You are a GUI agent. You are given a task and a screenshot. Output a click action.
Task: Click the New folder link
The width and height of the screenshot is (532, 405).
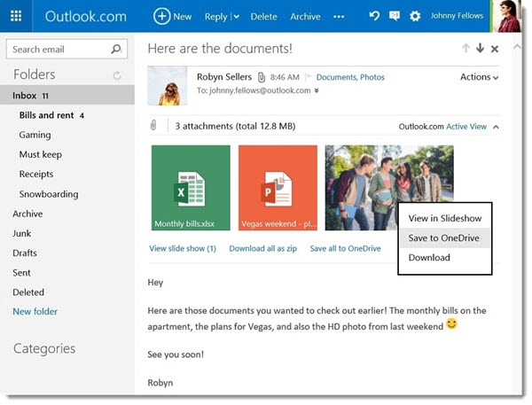35,311
